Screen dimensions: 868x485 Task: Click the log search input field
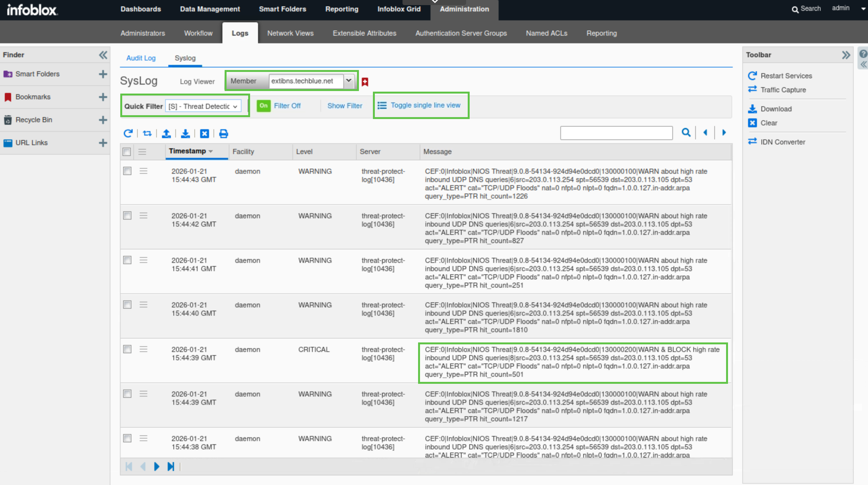(x=616, y=133)
